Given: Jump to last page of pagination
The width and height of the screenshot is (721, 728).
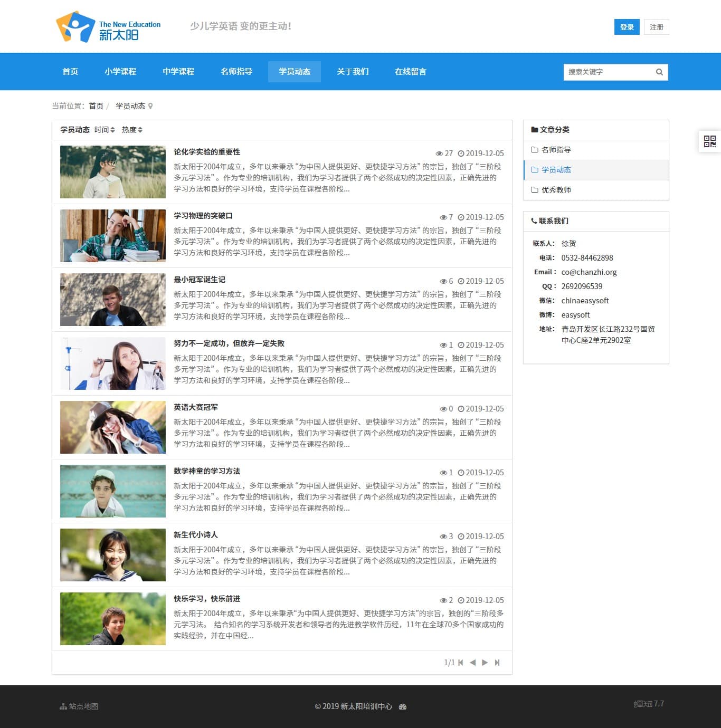Looking at the screenshot, I should pyautogui.click(x=497, y=663).
